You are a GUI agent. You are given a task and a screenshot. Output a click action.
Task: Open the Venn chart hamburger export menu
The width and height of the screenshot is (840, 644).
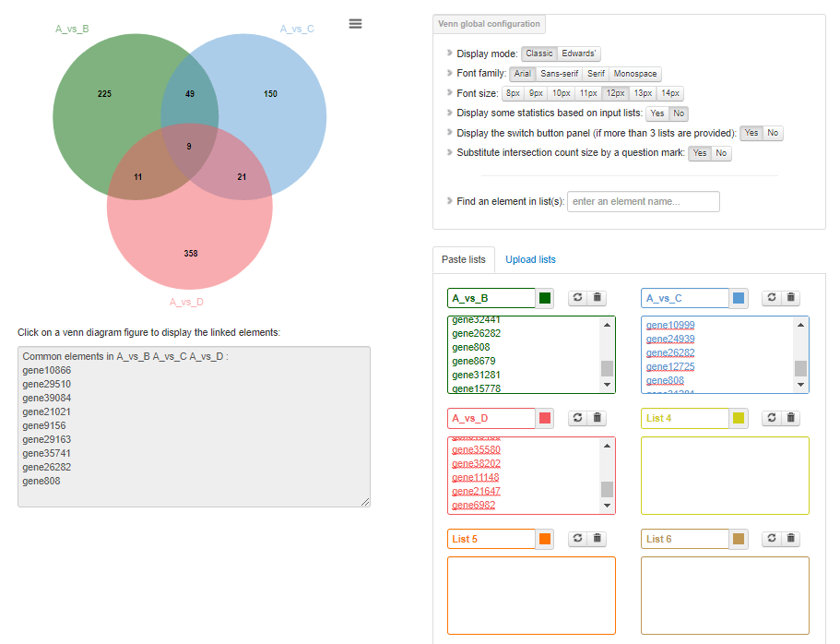(355, 24)
